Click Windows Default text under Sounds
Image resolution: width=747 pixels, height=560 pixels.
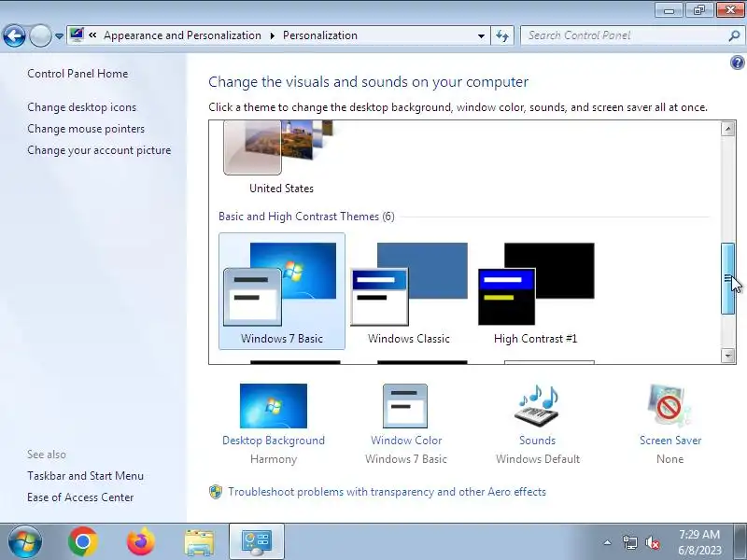538,459
